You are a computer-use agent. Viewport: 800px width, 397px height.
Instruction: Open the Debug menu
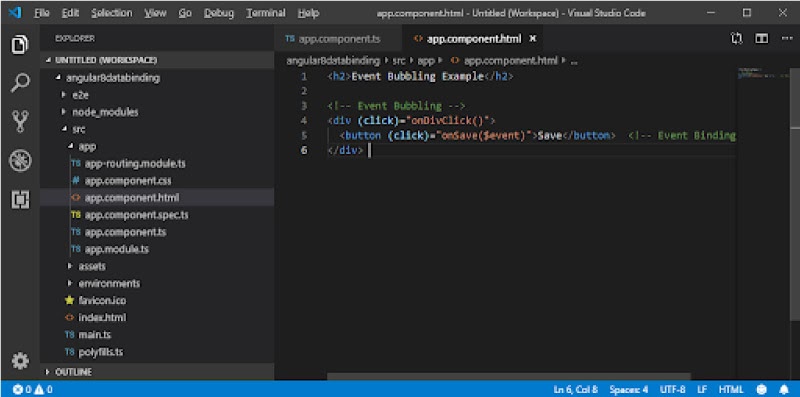[x=219, y=13]
